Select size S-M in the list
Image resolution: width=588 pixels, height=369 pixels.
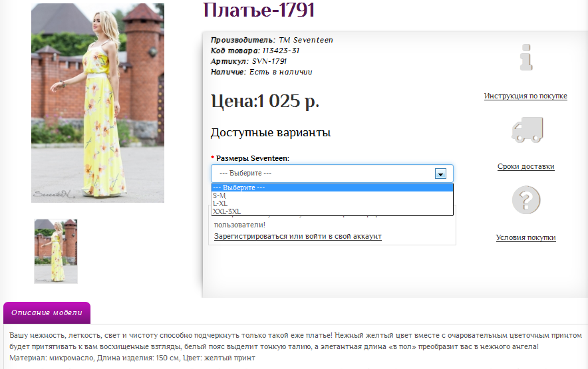pyautogui.click(x=332, y=195)
